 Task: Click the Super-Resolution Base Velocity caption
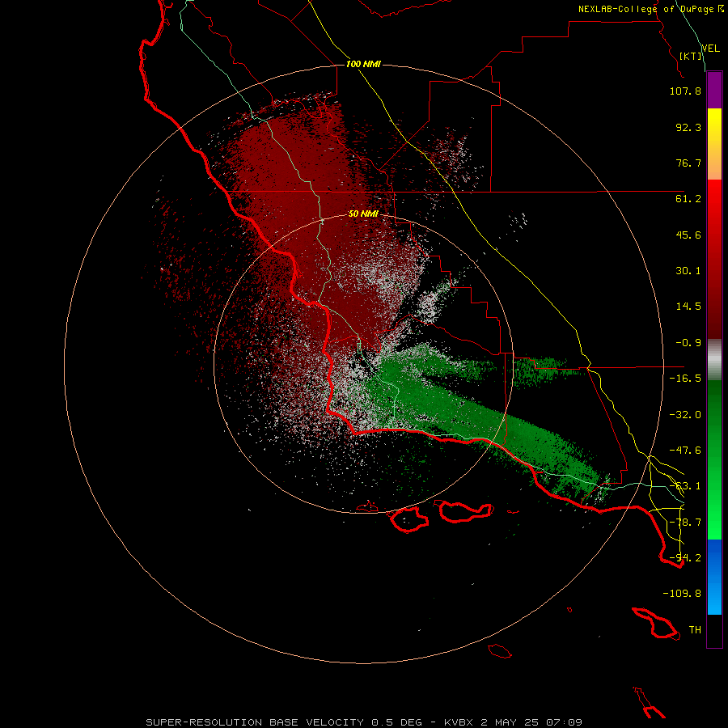pyautogui.click(x=363, y=722)
